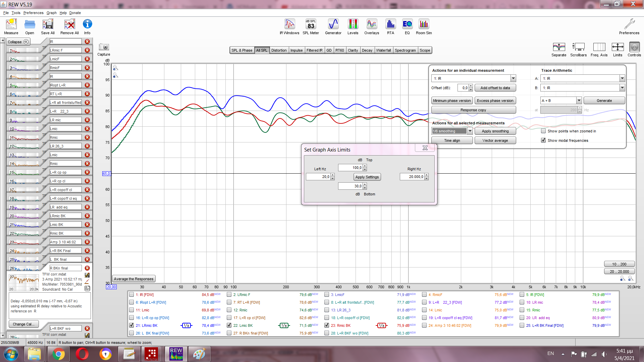Uncheck Show modal frequencies
Image resolution: width=644 pixels, height=362 pixels.
pos(543,140)
